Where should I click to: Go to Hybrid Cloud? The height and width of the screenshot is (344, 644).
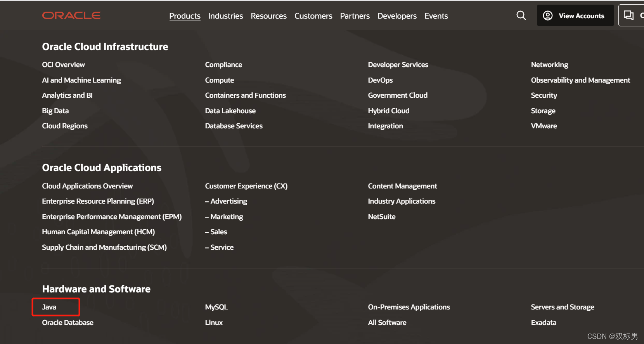pos(389,111)
